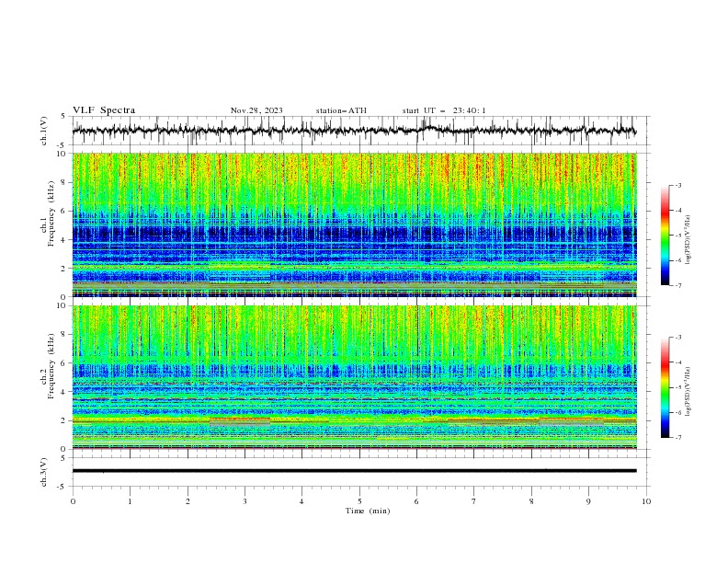Click the "-7" label on ch.1 colorbar
This screenshot has height=563, width=728.
coord(677,285)
